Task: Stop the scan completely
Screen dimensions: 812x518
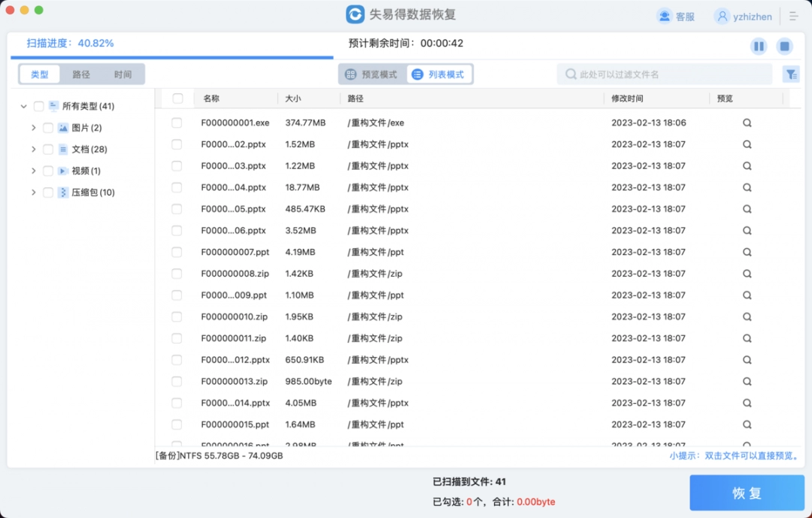Action: tap(784, 46)
